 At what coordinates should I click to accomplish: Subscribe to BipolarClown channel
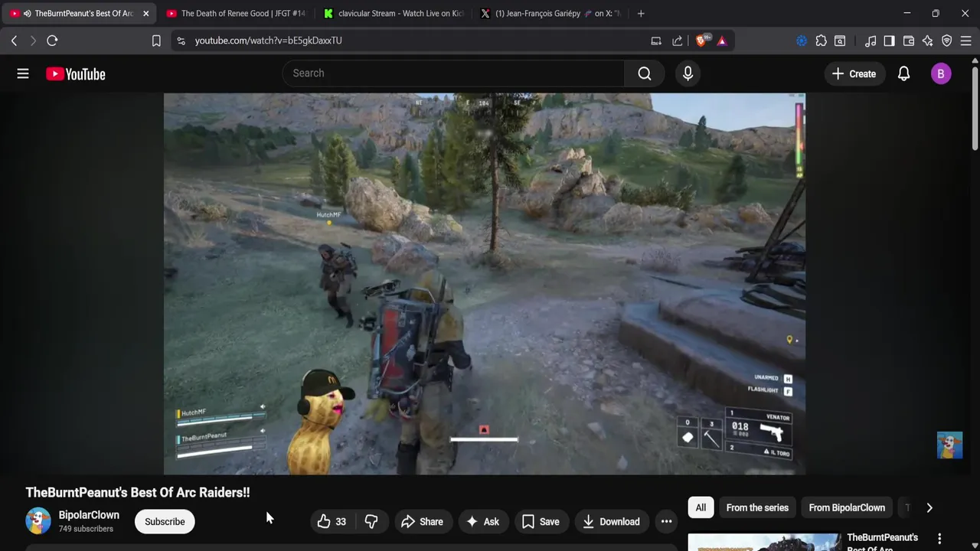coord(165,522)
